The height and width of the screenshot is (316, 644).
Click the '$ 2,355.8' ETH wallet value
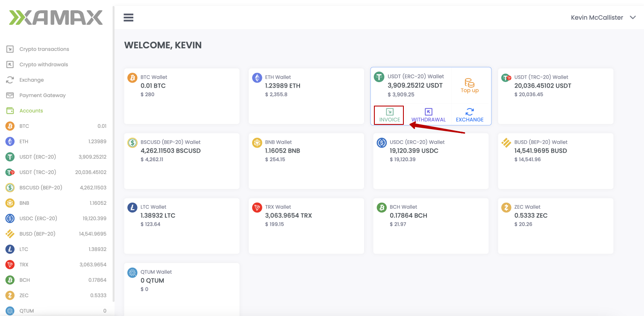point(276,95)
